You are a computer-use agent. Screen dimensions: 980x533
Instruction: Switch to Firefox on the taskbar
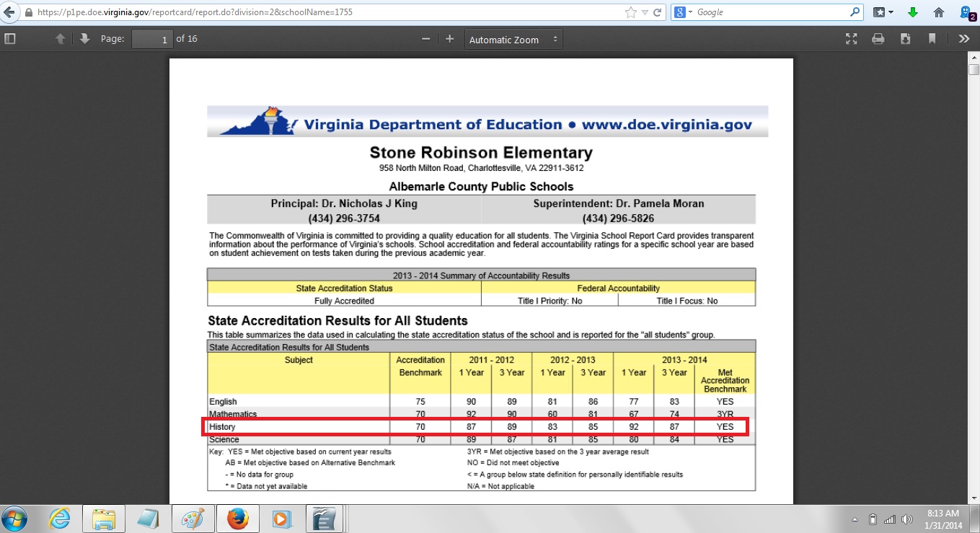tap(237, 519)
